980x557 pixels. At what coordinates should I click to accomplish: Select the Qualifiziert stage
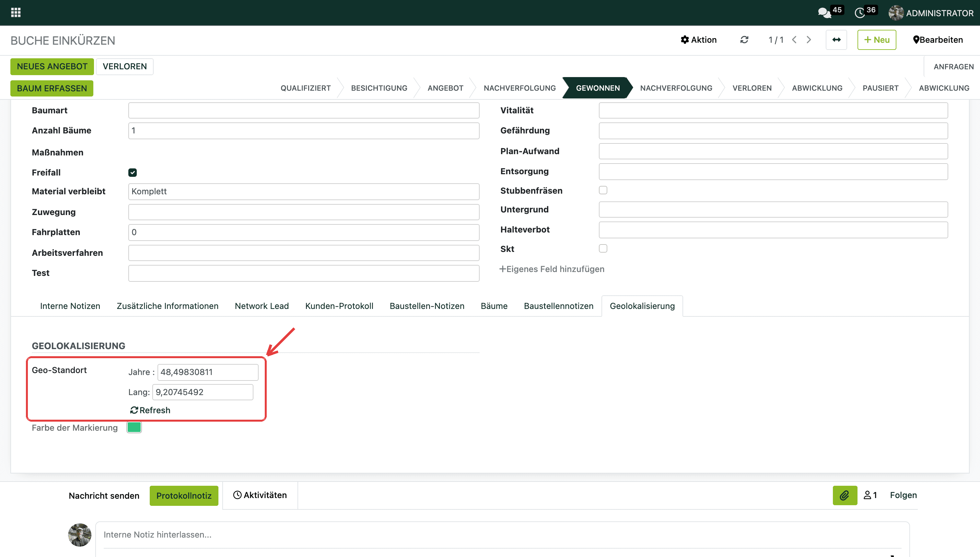306,88
